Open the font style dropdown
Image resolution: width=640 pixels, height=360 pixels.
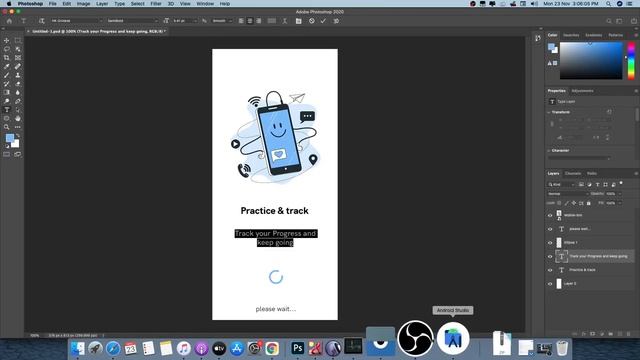click(132, 21)
